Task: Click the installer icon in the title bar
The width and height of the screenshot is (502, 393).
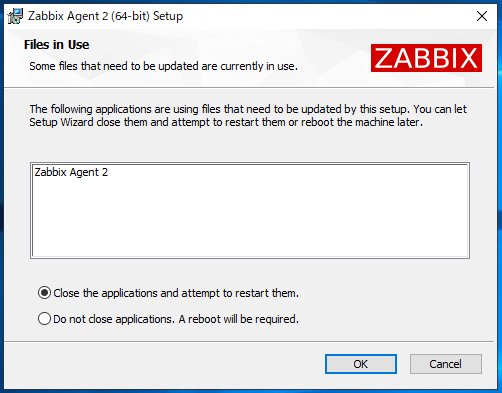Action: click(15, 16)
